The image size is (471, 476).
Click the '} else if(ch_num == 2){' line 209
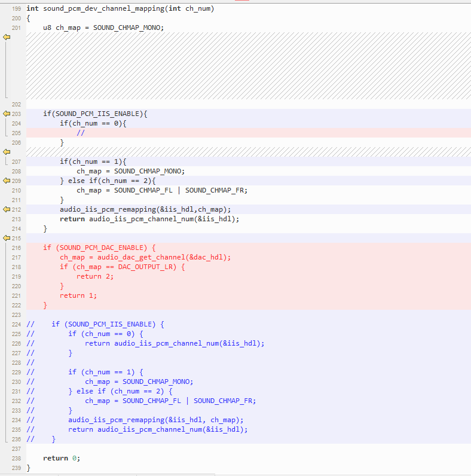[108, 181]
